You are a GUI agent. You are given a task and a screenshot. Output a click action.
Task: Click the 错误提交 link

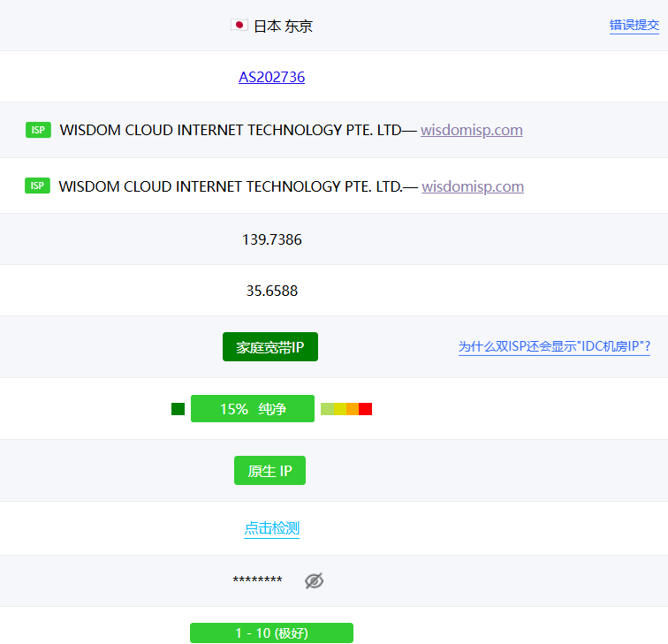click(x=634, y=26)
